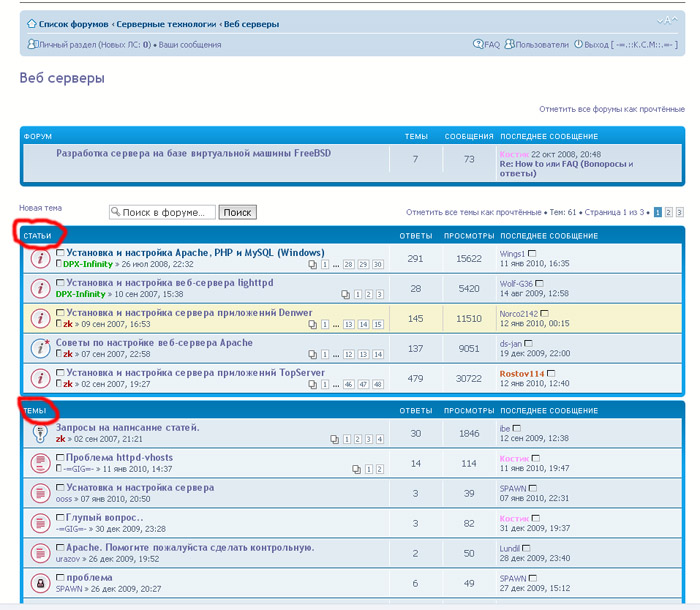Click latest-post icon next to Wings1
The height and width of the screenshot is (610, 700).
point(532,254)
